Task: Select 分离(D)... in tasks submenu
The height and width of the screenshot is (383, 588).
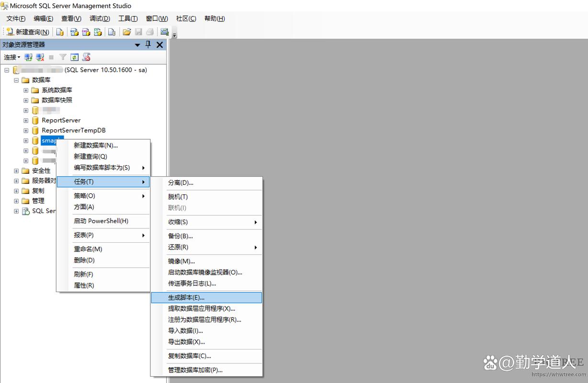Action: (206, 183)
